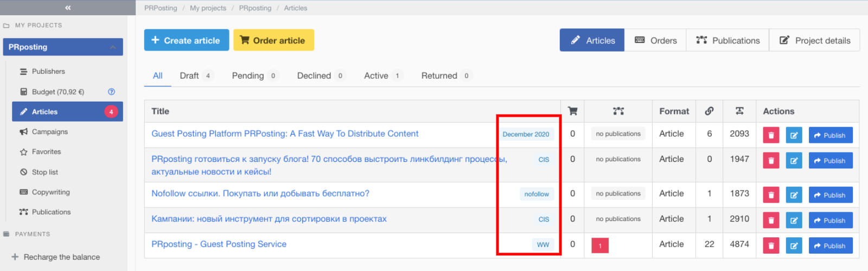Open Favorites in sidebar
Image resolution: width=868 pixels, height=271 pixels.
(40, 152)
